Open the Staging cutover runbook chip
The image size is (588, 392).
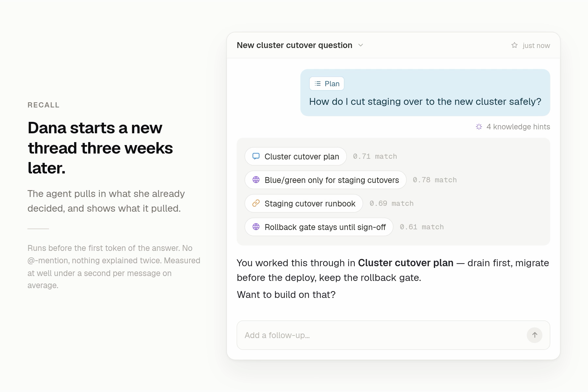(304, 204)
